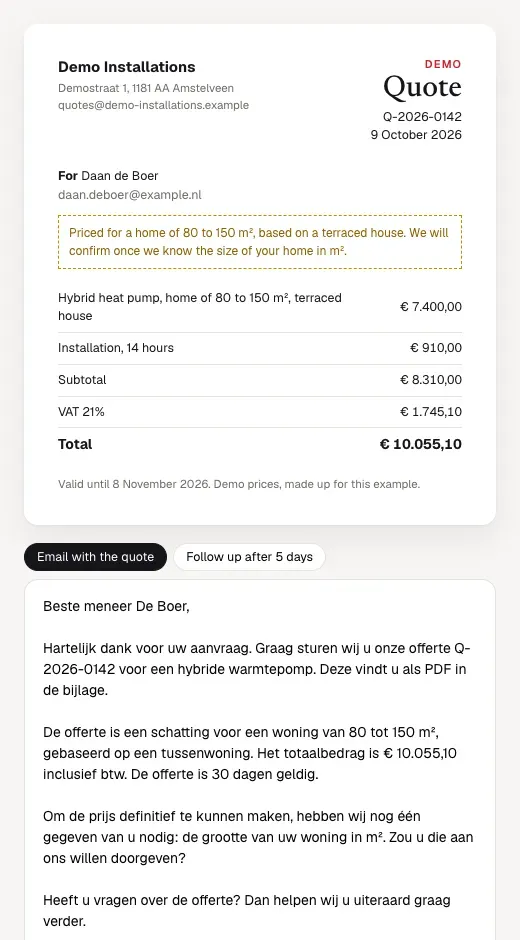The width and height of the screenshot is (520, 940).
Task: Click the yellow dashed pricing notice box
Action: (x=260, y=242)
